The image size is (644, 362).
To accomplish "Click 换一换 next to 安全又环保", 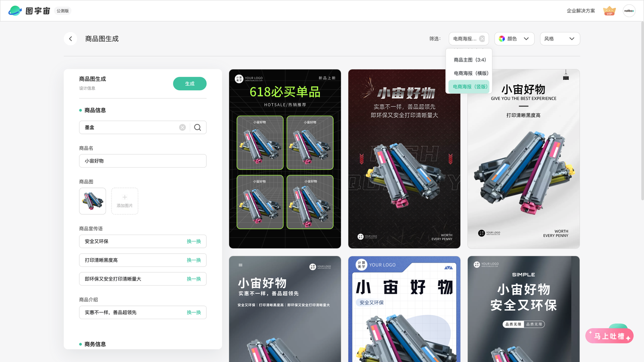I will 194,241.
